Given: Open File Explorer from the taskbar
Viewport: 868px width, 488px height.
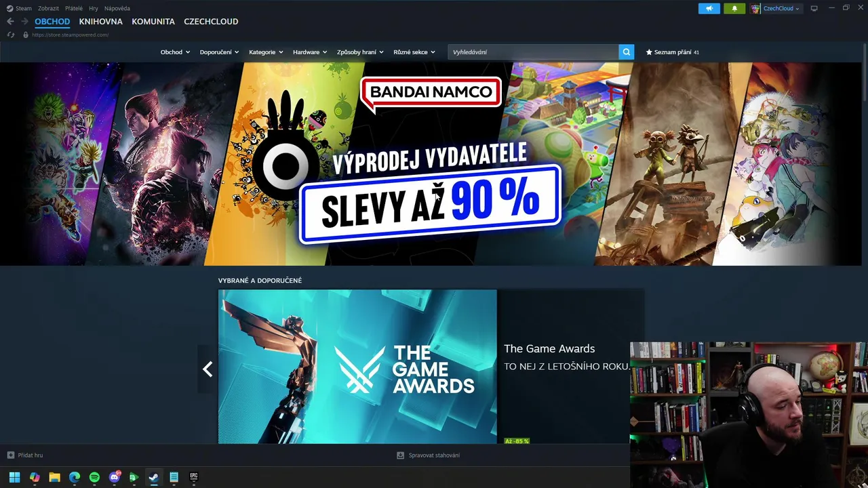Looking at the screenshot, I should coord(54,477).
